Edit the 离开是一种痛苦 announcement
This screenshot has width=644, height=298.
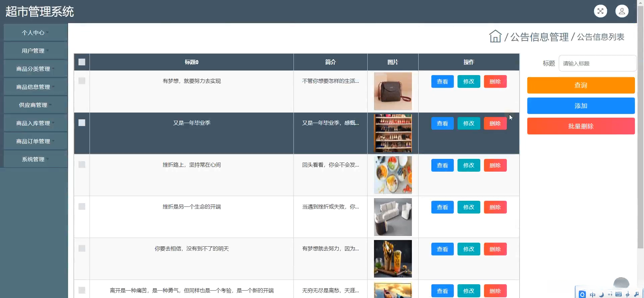tap(469, 291)
